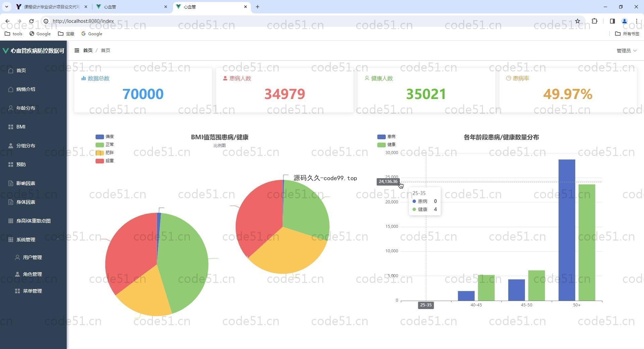Image resolution: width=644 pixels, height=349 pixels.
Task: Toggle the 偏瘦 legend item
Action: (105, 137)
